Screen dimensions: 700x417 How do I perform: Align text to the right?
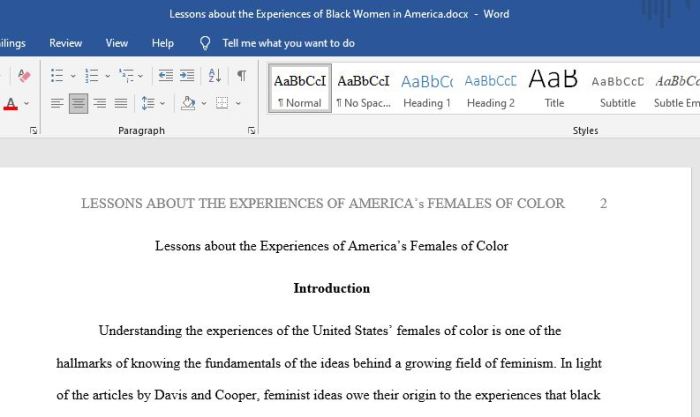[x=99, y=103]
